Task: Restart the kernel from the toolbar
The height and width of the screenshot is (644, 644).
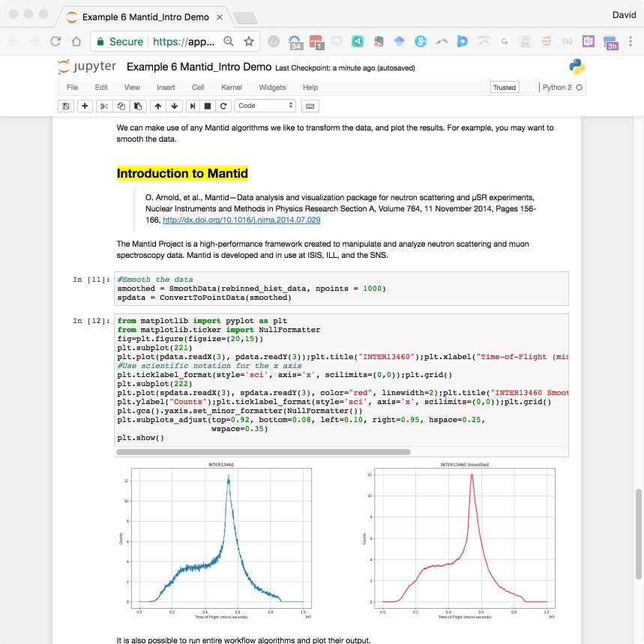Action: pyautogui.click(x=223, y=106)
